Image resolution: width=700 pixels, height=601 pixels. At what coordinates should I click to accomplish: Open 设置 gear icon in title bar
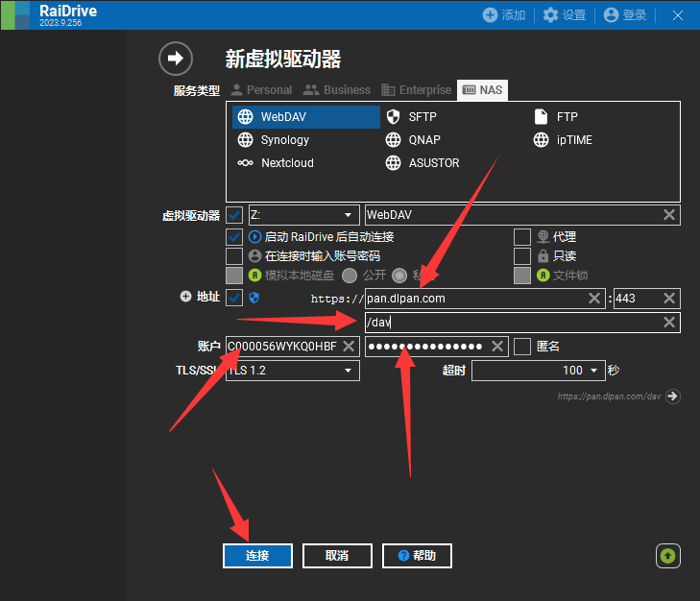[x=550, y=15]
